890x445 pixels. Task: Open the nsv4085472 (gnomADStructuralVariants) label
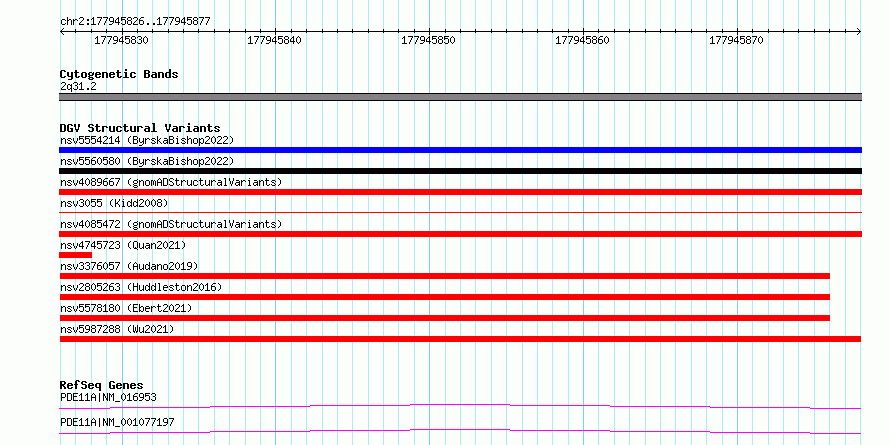[171, 224]
